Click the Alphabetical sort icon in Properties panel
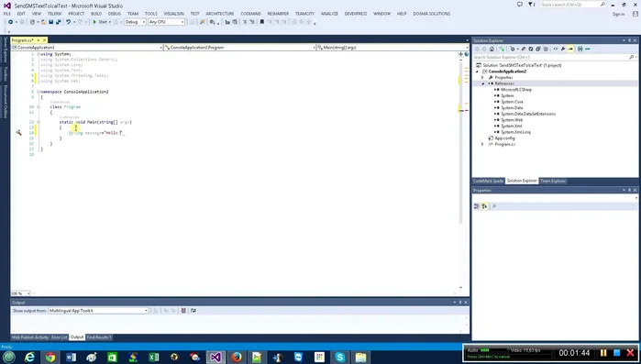 pyautogui.click(x=484, y=206)
